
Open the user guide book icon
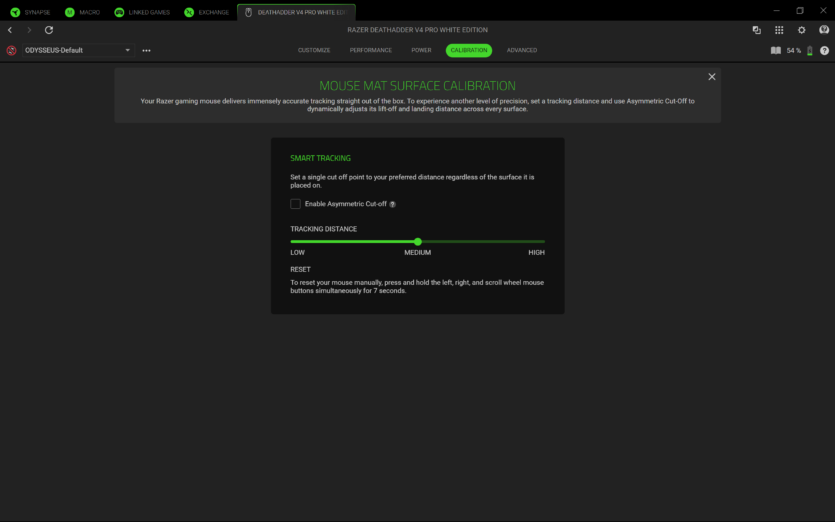[x=775, y=50]
